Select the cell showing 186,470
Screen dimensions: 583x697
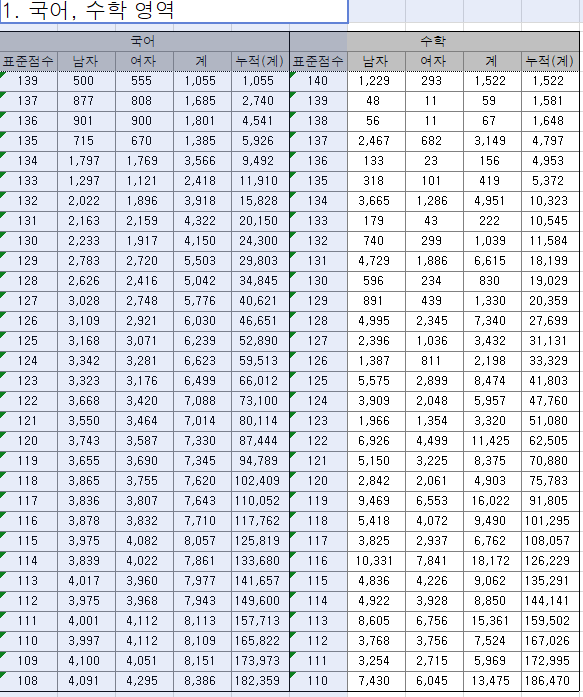pyautogui.click(x=550, y=681)
